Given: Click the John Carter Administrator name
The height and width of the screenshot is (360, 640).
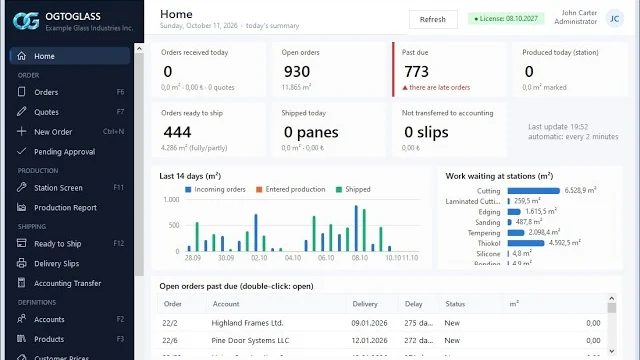Looking at the screenshot, I should [576, 17].
